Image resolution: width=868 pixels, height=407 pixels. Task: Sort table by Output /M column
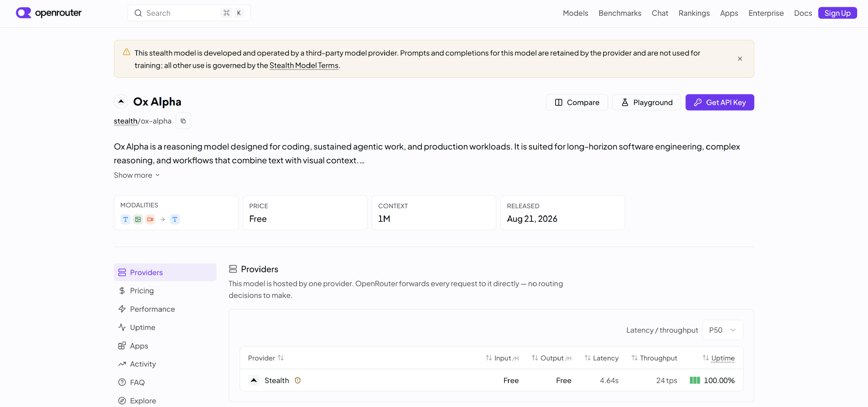[x=552, y=358]
